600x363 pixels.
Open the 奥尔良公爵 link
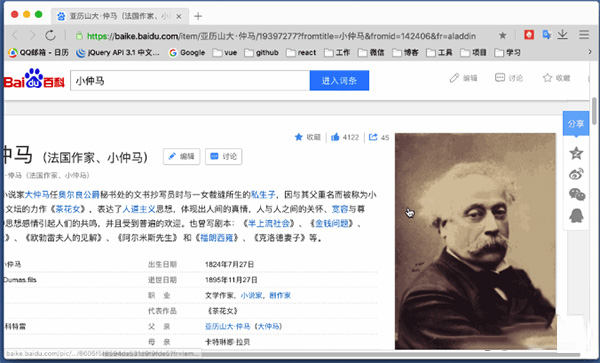pos(79,195)
